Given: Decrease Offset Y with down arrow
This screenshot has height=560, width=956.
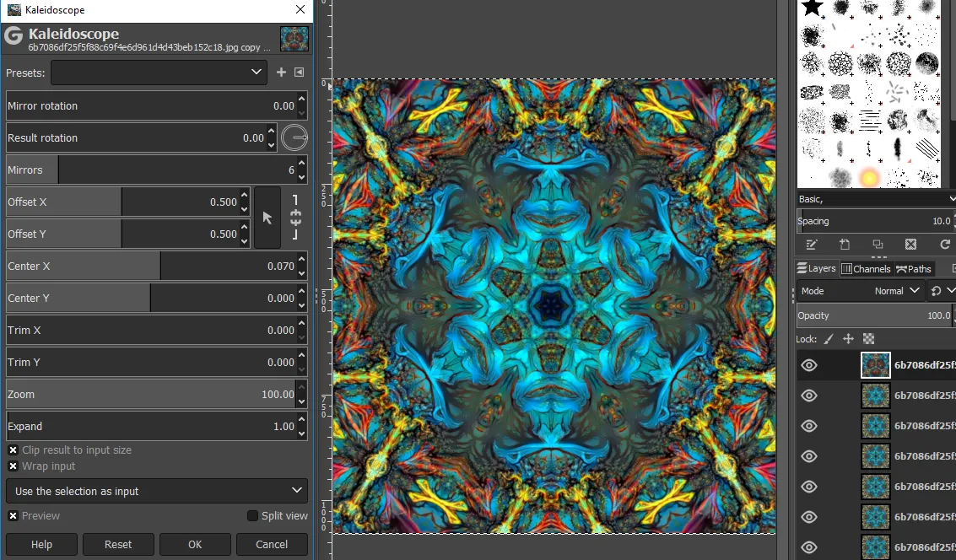Looking at the screenshot, I should [x=245, y=241].
